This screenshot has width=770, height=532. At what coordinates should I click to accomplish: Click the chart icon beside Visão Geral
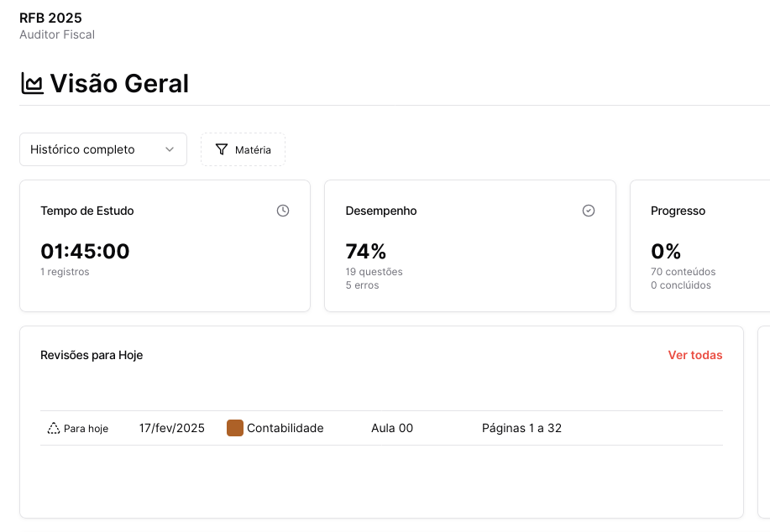[32, 84]
